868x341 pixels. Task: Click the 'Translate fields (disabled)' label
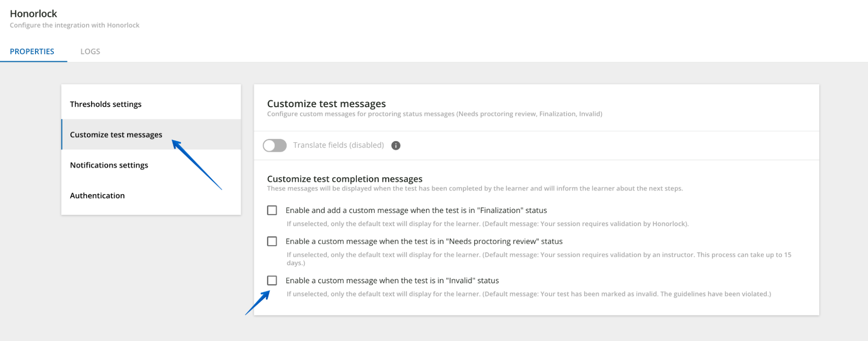coord(339,145)
